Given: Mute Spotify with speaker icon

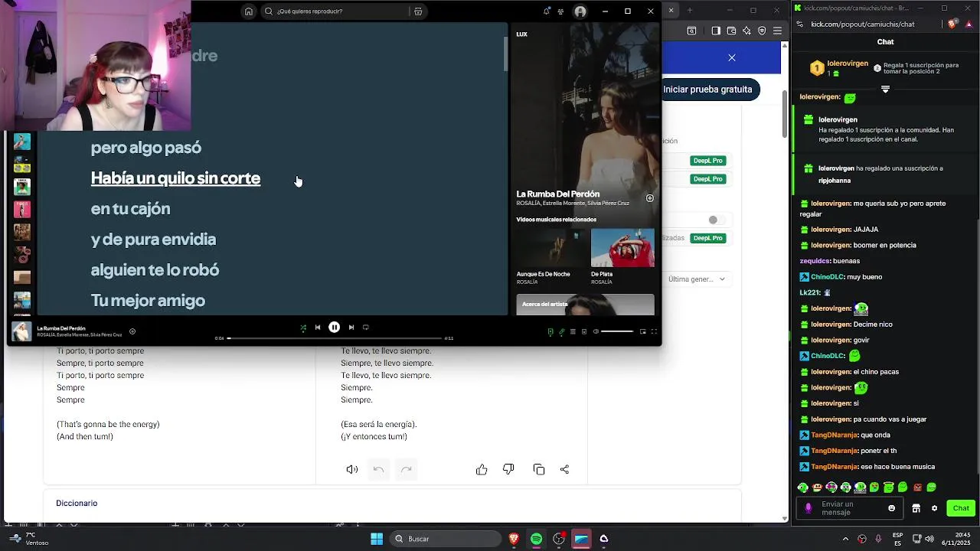Looking at the screenshot, I should click(x=596, y=331).
